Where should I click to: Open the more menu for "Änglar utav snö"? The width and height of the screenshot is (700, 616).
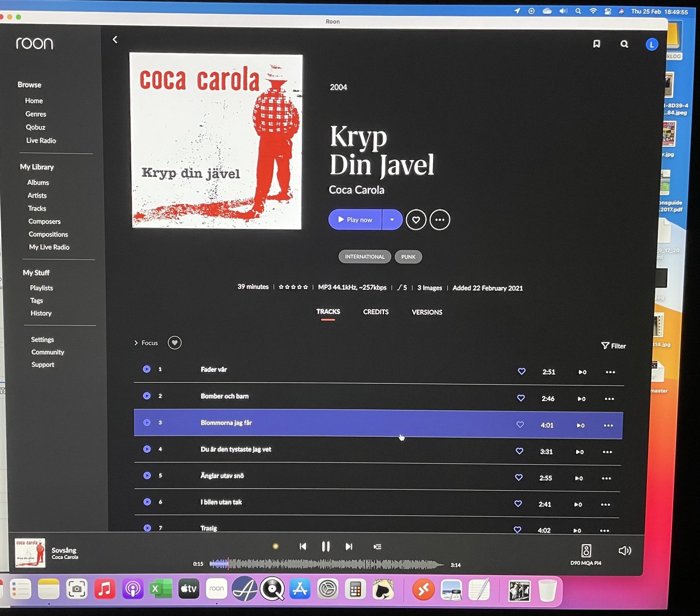pos(606,479)
